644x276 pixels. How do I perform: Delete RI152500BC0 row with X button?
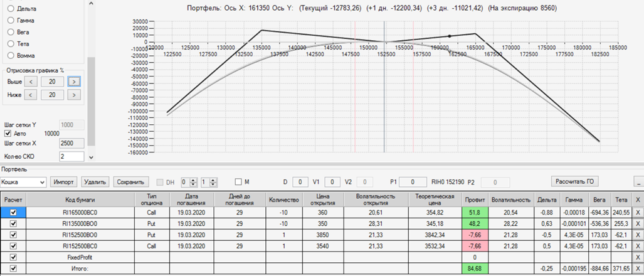click(638, 246)
